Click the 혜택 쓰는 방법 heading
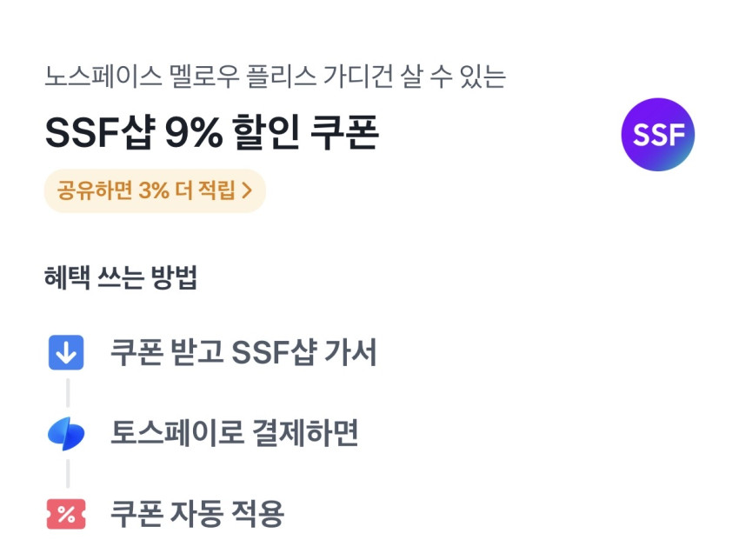739x560 pixels. (121, 278)
